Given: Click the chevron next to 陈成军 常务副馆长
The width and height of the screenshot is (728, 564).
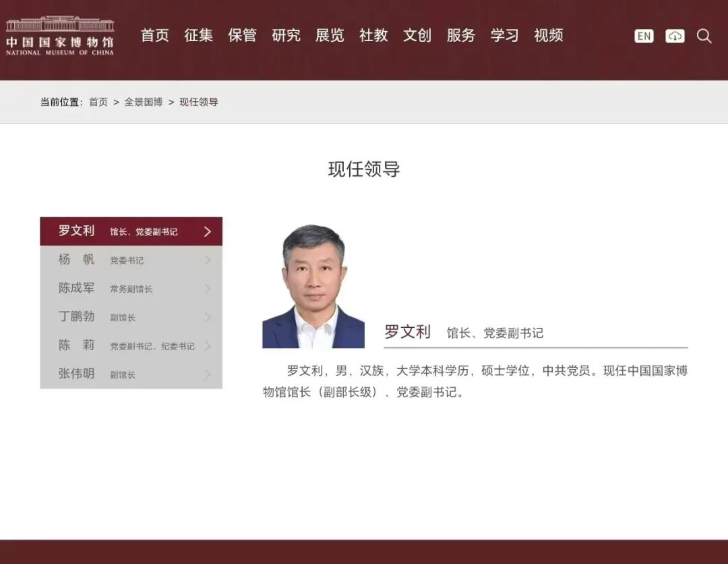Looking at the screenshot, I should 207,289.
